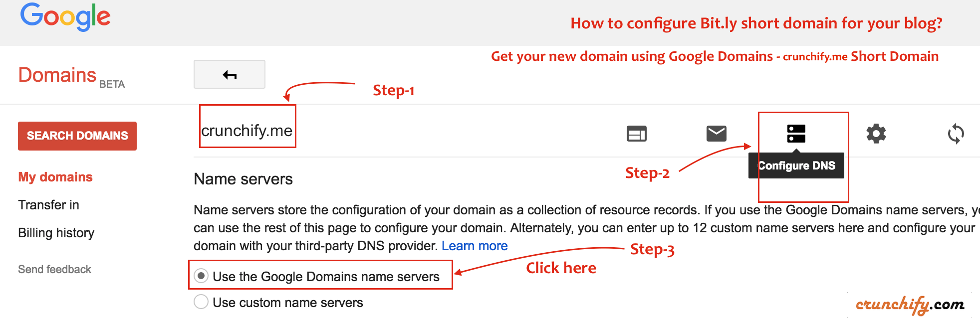Click the Domains BETA logo
This screenshot has width=980, height=324.
[71, 76]
